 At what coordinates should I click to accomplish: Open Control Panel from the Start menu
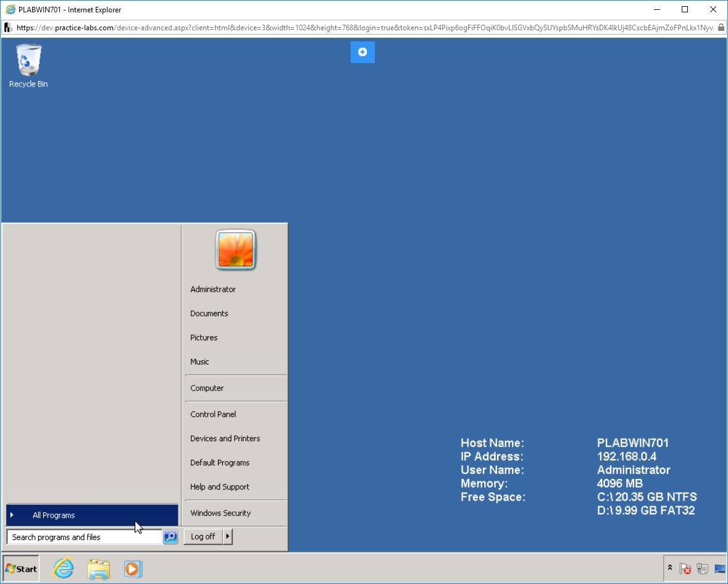point(212,414)
